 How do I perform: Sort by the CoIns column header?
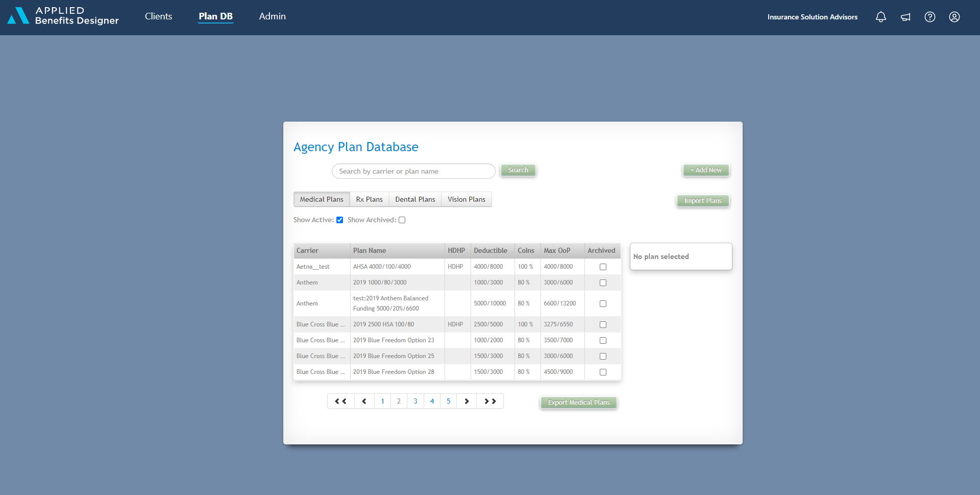pos(528,250)
